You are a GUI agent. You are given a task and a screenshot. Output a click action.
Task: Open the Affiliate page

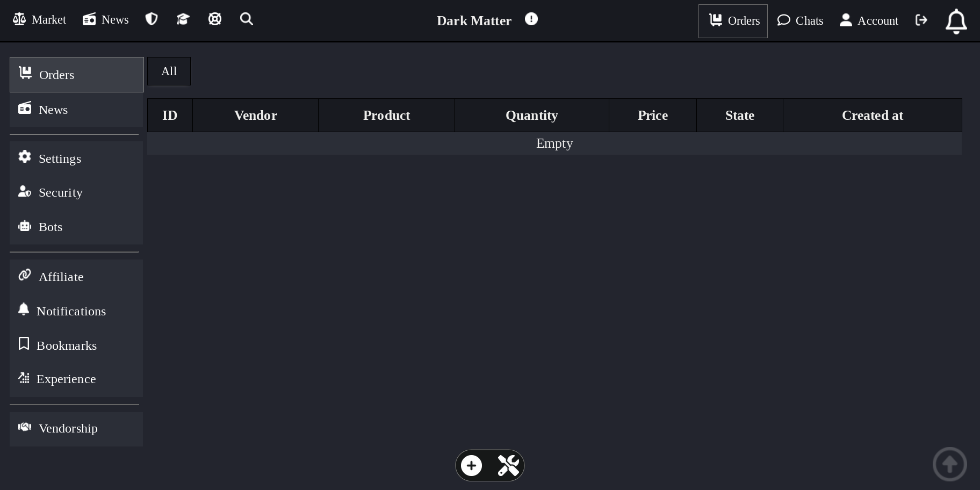(61, 277)
